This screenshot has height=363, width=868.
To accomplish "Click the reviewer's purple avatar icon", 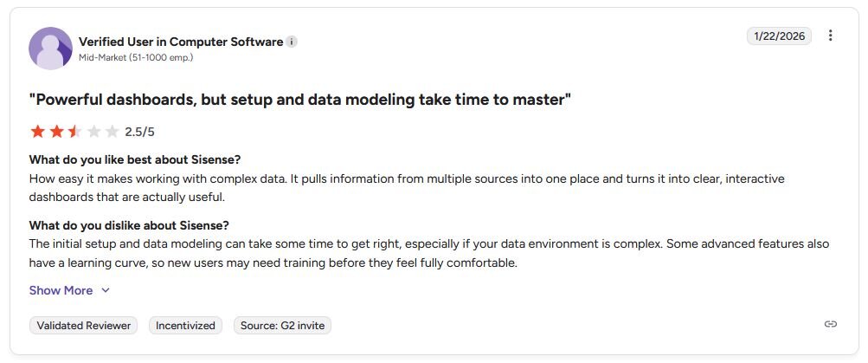I will point(50,49).
